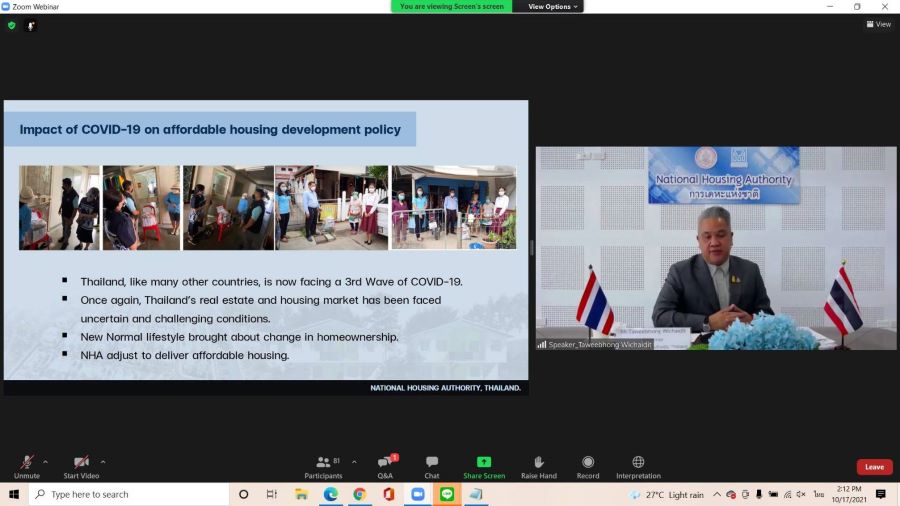Open the Chat panel
Viewport: 900px width, 506px height.
tap(432, 466)
